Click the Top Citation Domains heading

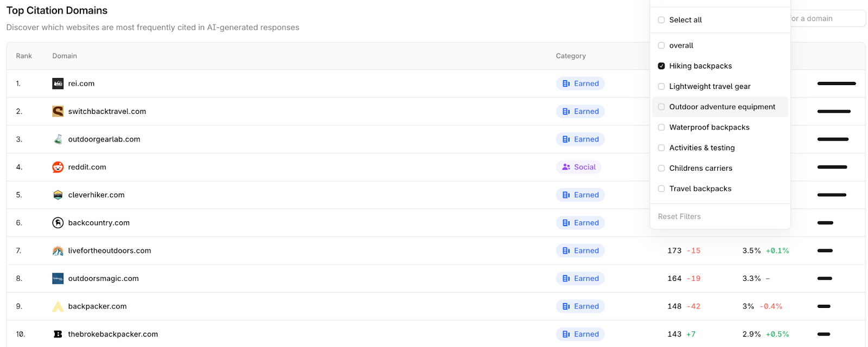coord(57,10)
